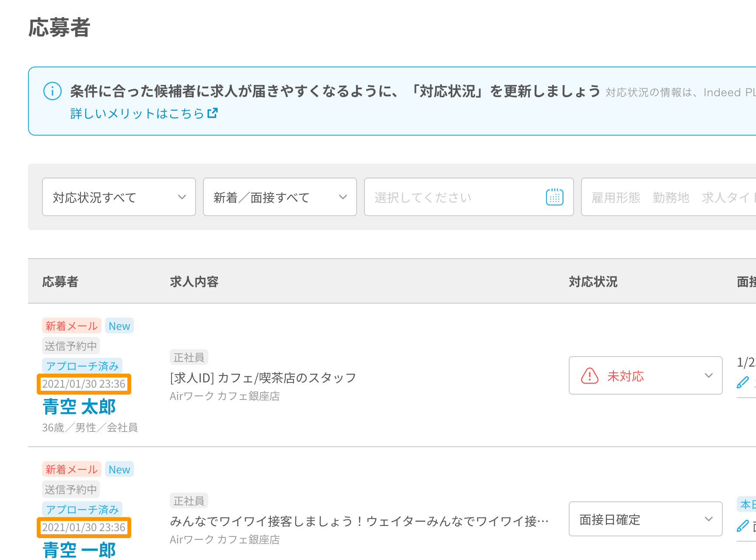Click [求人ID] カフェ/喫茶店のスタッフ text
The width and height of the screenshot is (756, 560).
coord(263,378)
